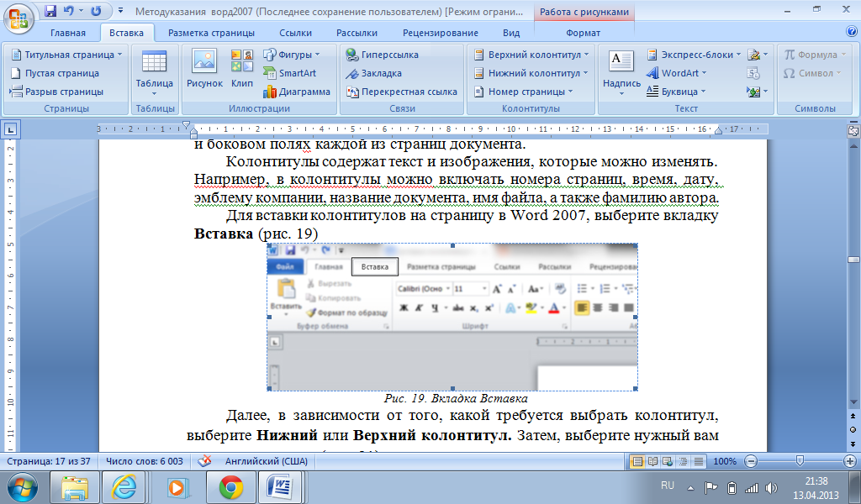Adjust the zoom slider handle
This screenshot has height=504, width=861.
[800, 461]
